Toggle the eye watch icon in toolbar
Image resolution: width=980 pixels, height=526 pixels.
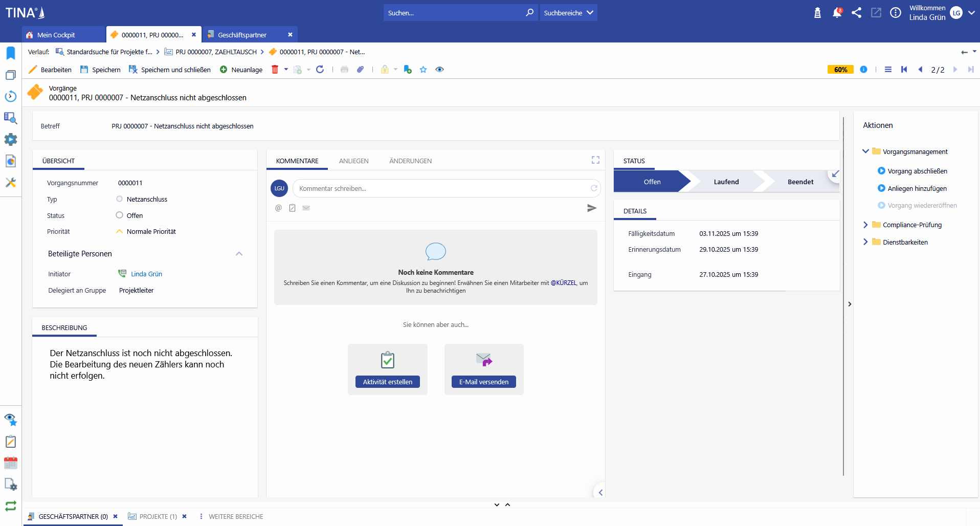coord(439,70)
